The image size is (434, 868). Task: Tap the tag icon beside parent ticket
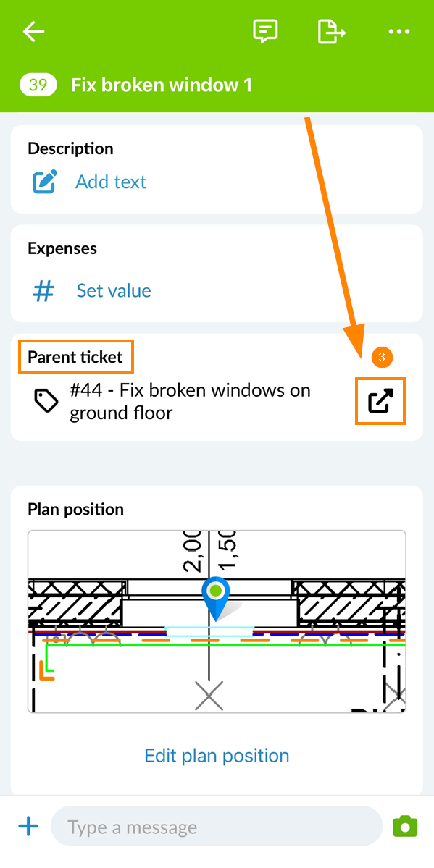tap(46, 401)
